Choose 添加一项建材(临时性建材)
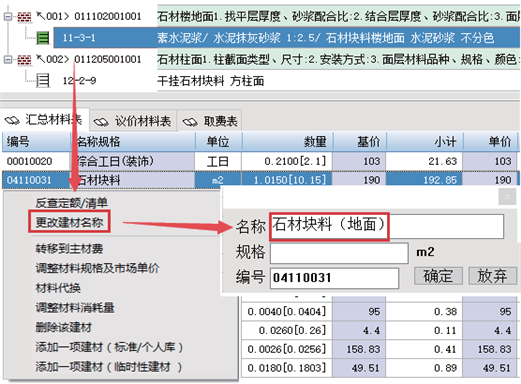521x384 pixels. pos(109,367)
